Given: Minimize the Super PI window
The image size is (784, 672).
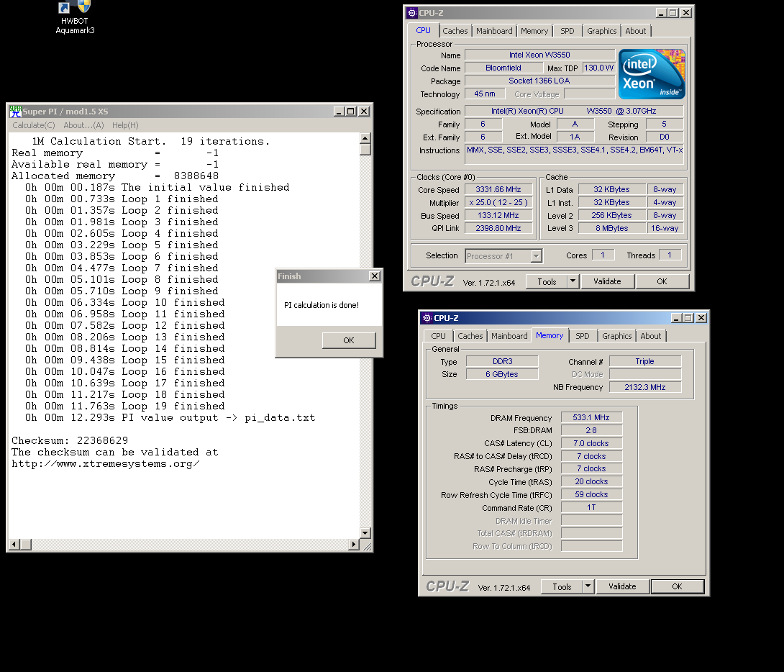Looking at the screenshot, I should pos(339,111).
